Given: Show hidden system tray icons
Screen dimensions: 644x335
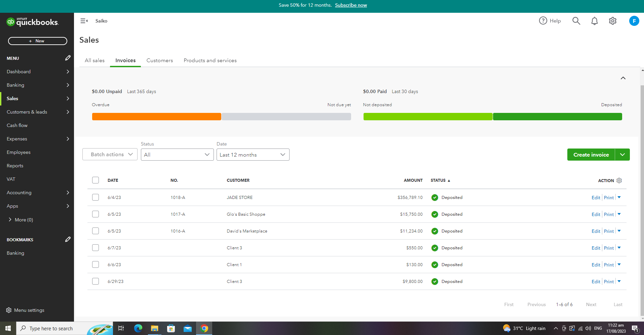Looking at the screenshot, I should click(556, 328).
